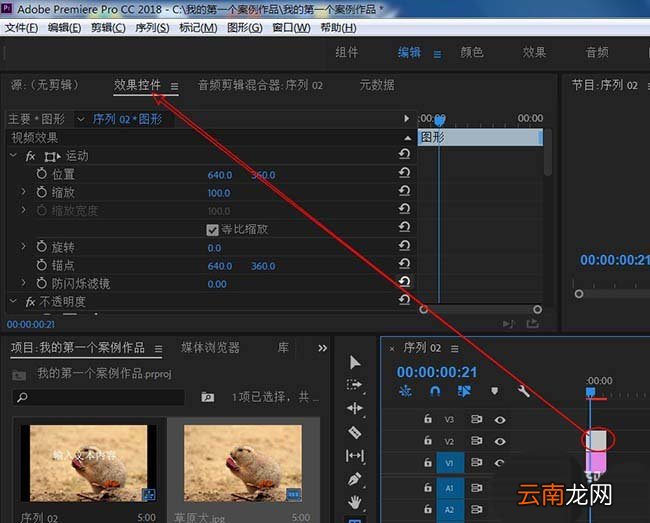Screen dimensions: 650x523
Task: Reset the 锚点 anchor point parameter
Action: pos(404,264)
